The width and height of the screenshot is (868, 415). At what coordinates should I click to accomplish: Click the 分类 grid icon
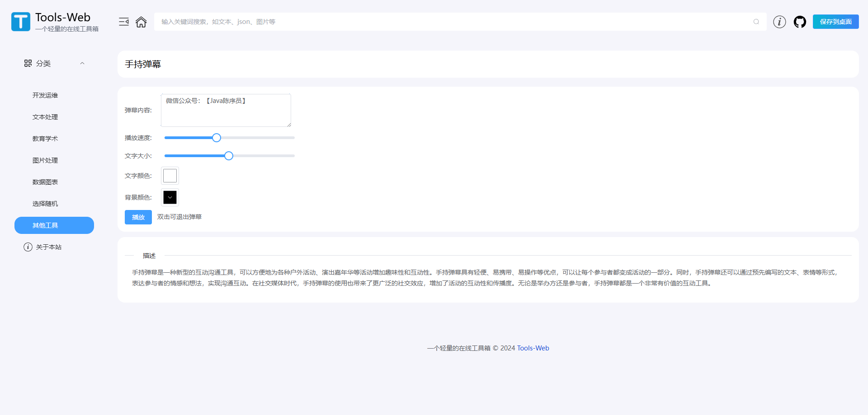tap(28, 63)
